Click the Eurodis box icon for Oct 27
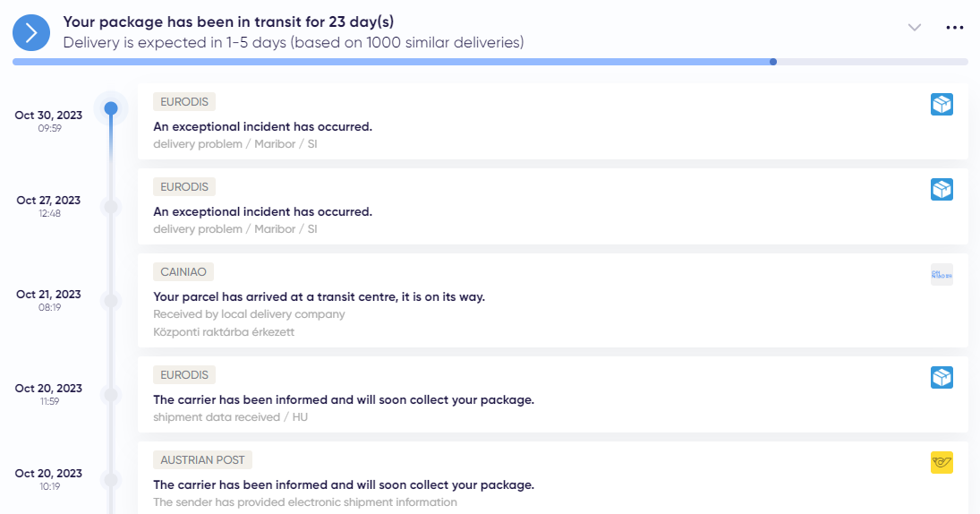This screenshot has height=514, width=980. tap(942, 190)
